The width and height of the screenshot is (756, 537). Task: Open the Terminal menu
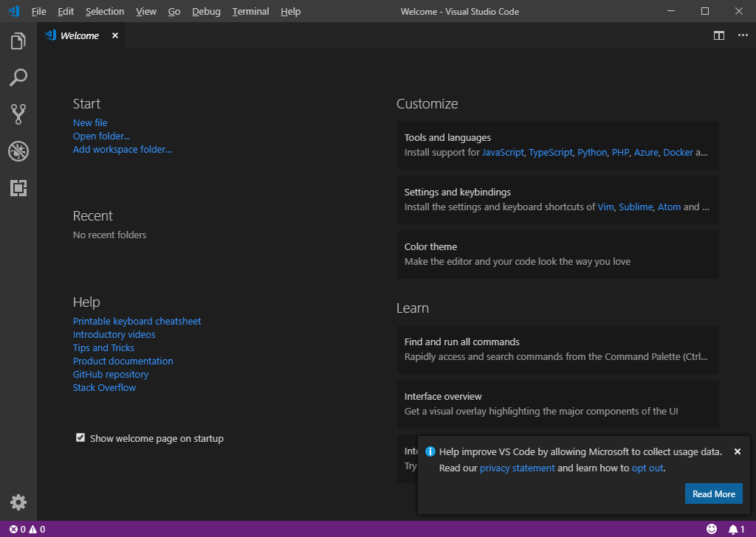[251, 12]
